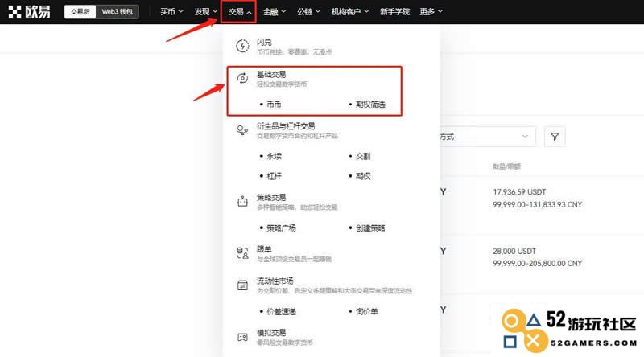Image resolution: width=644 pixels, height=357 pixels.
Task: Click the 流动性市场 icon
Action: (x=242, y=285)
